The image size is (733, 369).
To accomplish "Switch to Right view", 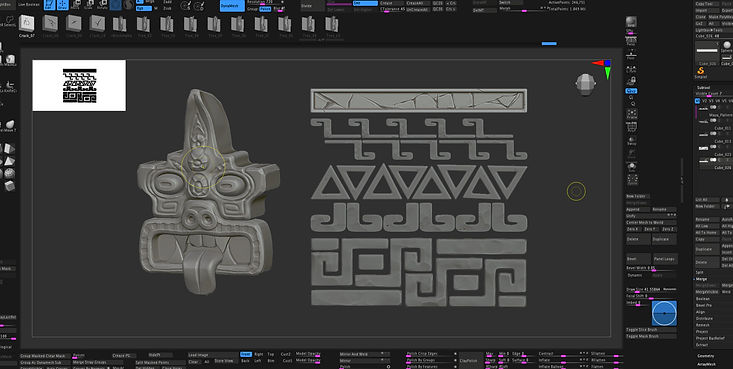I will click(259, 354).
